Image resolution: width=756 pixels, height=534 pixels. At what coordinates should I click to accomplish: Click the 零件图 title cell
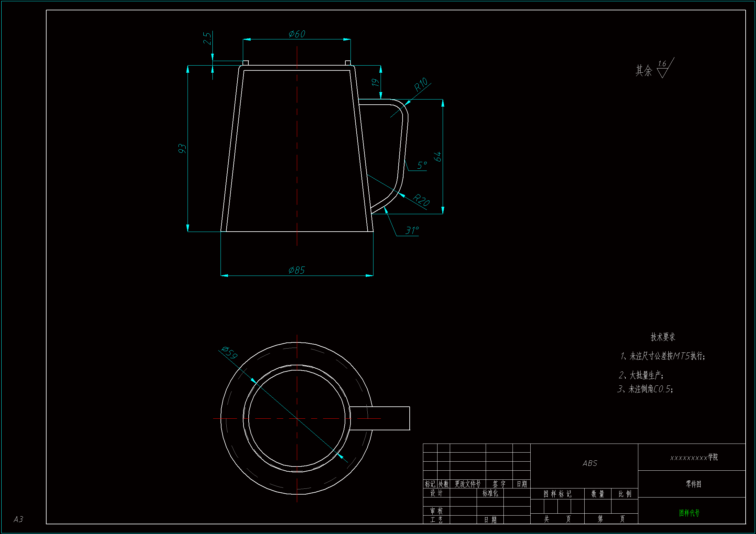(694, 484)
